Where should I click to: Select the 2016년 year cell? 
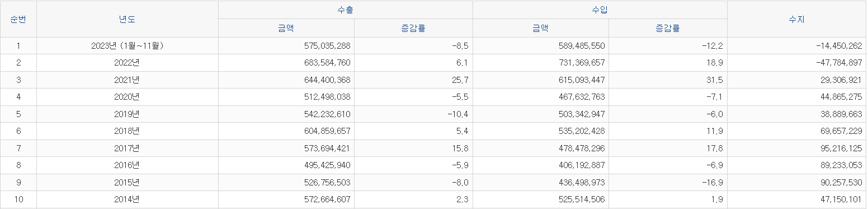coord(128,165)
